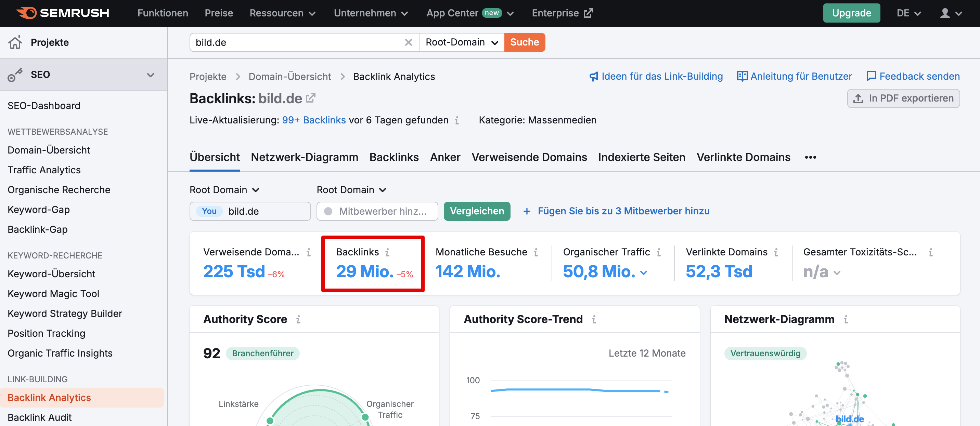Click info icon for Gesamter Toxizitäts-Score
980x426 pixels.
930,252
